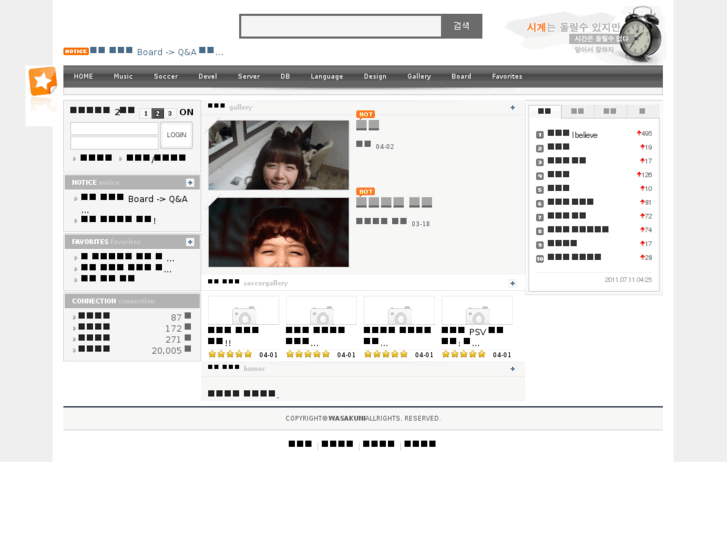
Task: Focus the username input field
Action: tap(115, 129)
